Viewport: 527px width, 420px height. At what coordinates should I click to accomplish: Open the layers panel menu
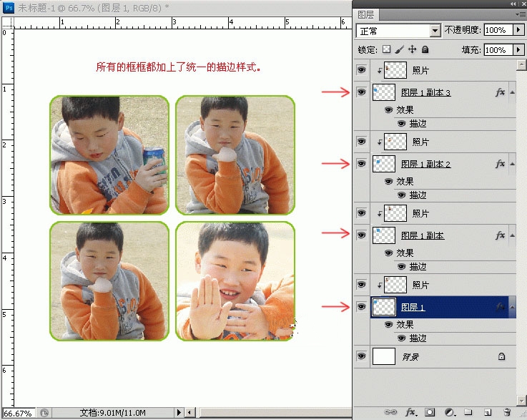(521, 14)
